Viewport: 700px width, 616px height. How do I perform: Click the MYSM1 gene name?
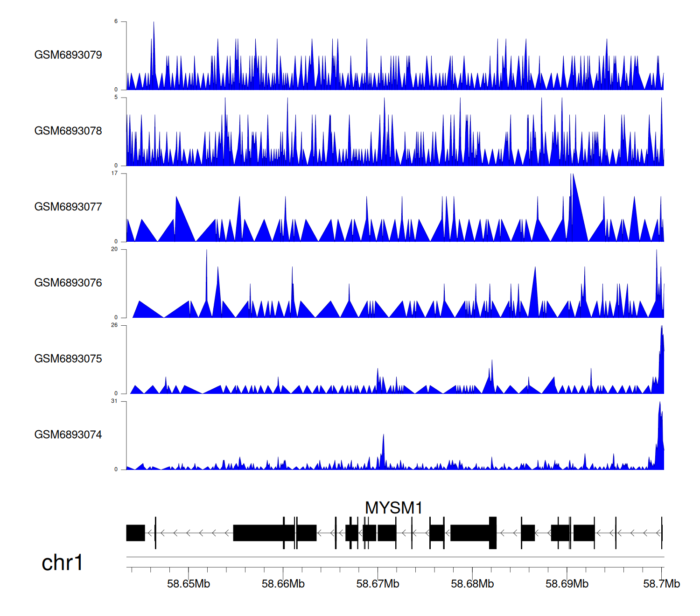click(393, 508)
